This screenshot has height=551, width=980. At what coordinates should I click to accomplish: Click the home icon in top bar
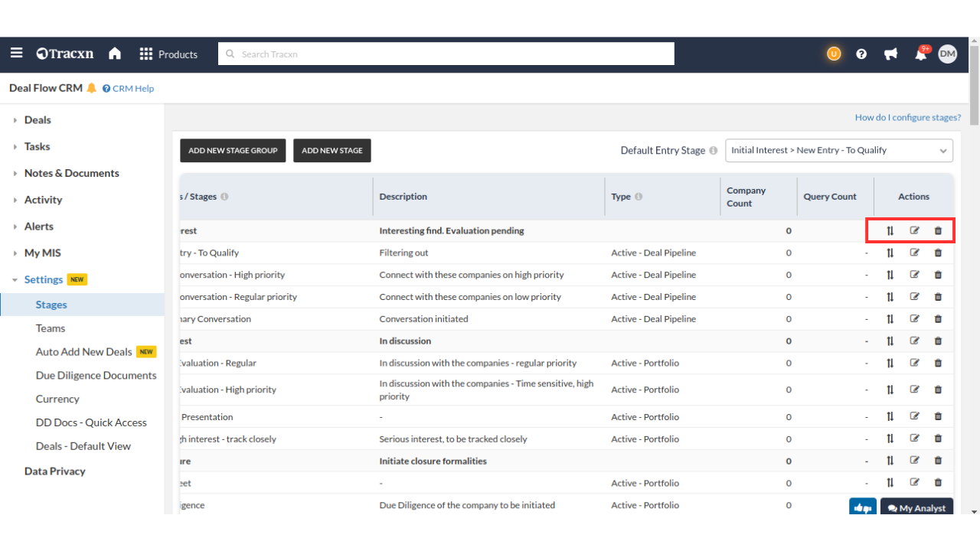coord(115,54)
